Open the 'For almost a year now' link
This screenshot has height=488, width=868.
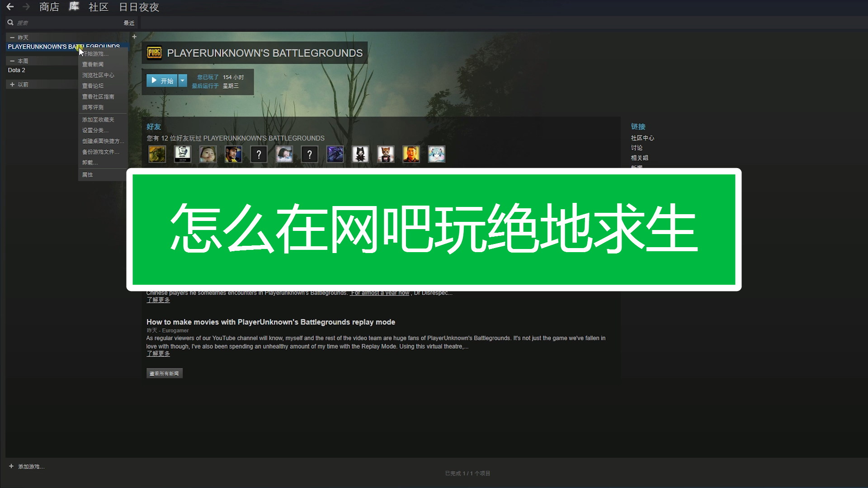(x=379, y=293)
